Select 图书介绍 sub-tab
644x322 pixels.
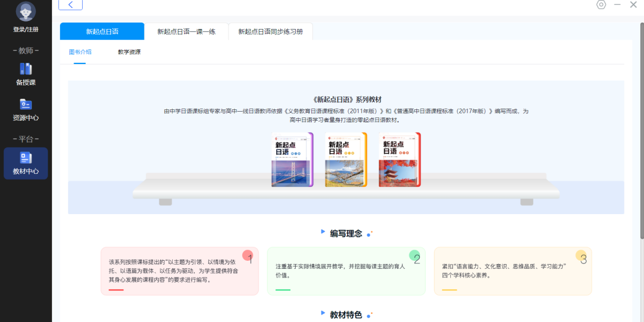tap(80, 52)
